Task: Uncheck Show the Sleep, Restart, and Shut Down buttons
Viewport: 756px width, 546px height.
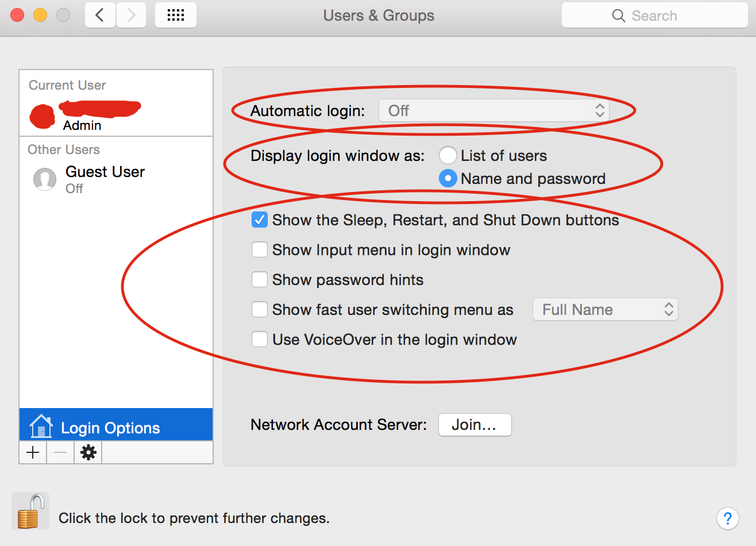Action: pyautogui.click(x=259, y=220)
